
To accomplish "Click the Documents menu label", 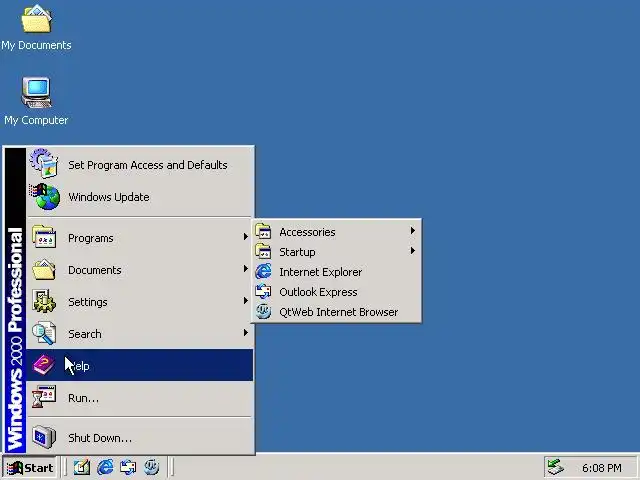I will 95,270.
